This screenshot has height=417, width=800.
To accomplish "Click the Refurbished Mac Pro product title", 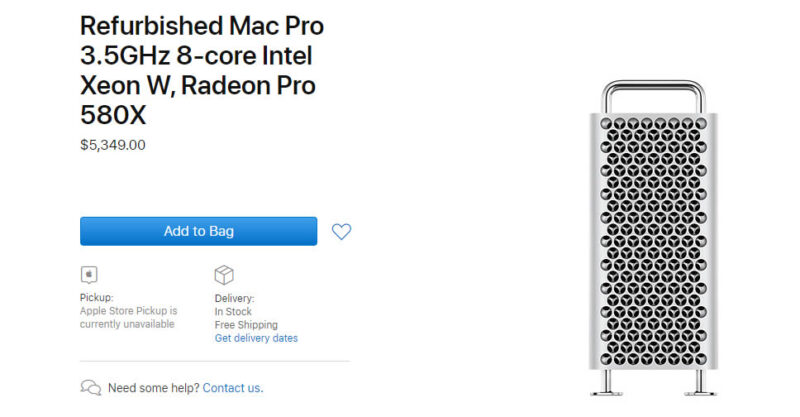I will [x=202, y=71].
